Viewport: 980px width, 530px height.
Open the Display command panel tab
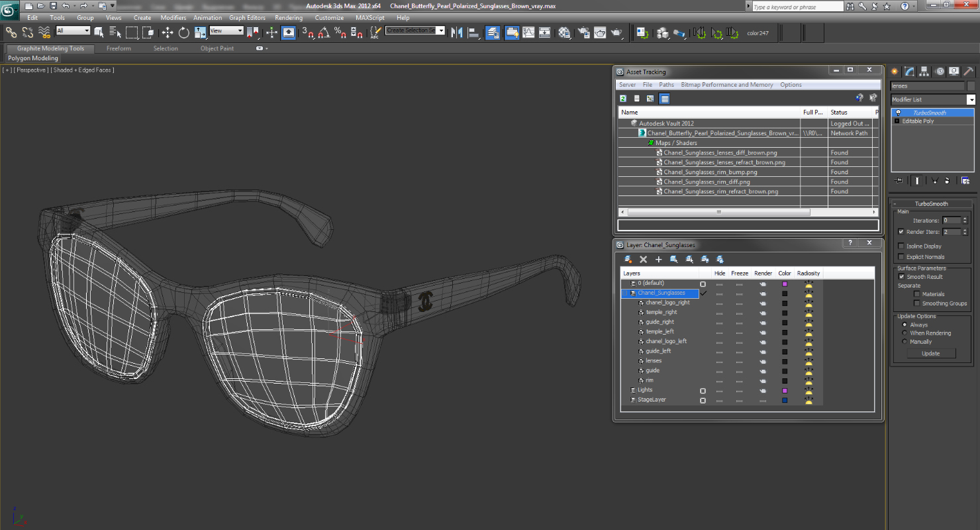click(x=954, y=72)
